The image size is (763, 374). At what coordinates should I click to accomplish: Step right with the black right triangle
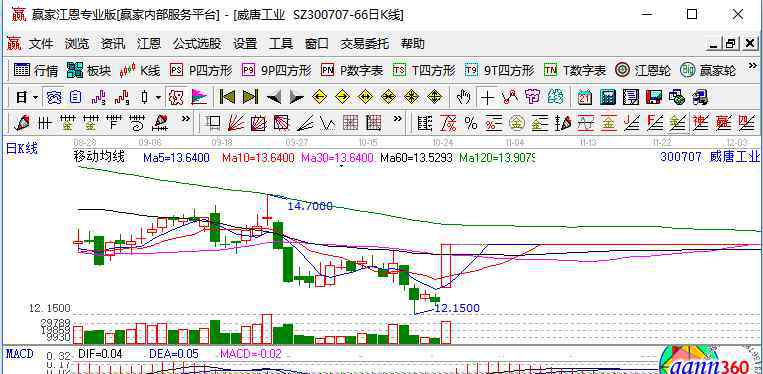[296, 98]
